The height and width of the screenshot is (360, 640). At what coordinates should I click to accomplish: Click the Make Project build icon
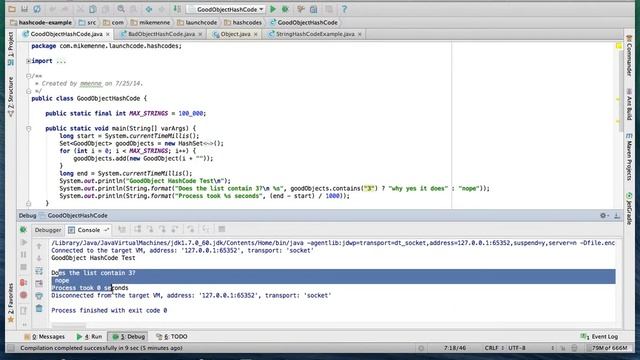(x=177, y=9)
